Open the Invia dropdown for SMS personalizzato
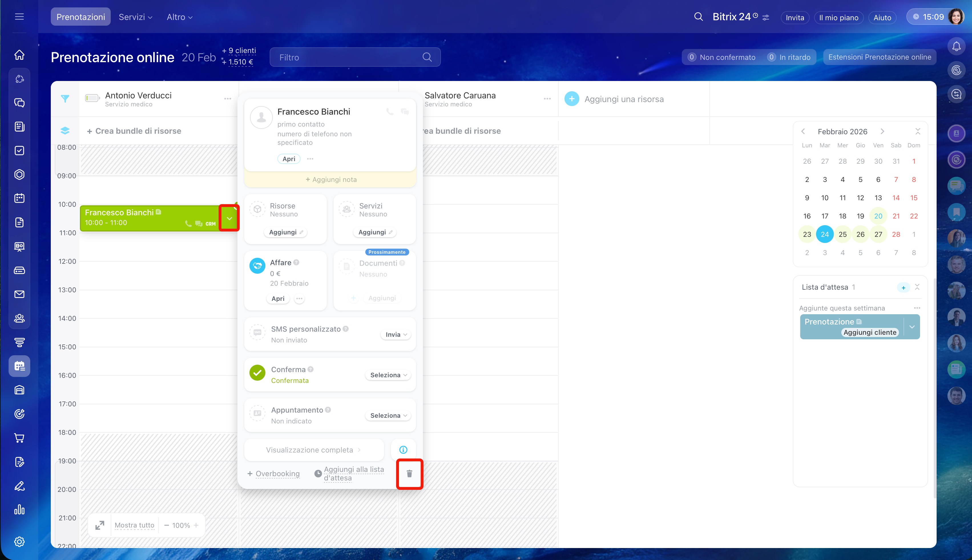The height and width of the screenshot is (560, 972). tap(396, 335)
